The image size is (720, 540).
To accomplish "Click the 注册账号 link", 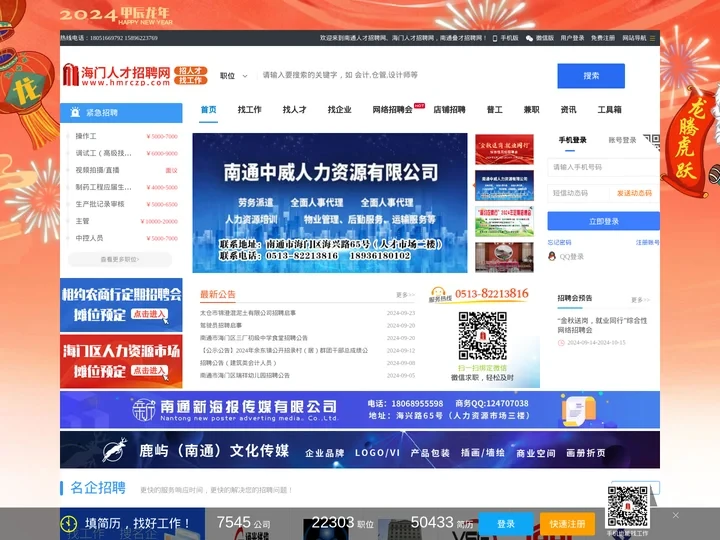I will 647,242.
